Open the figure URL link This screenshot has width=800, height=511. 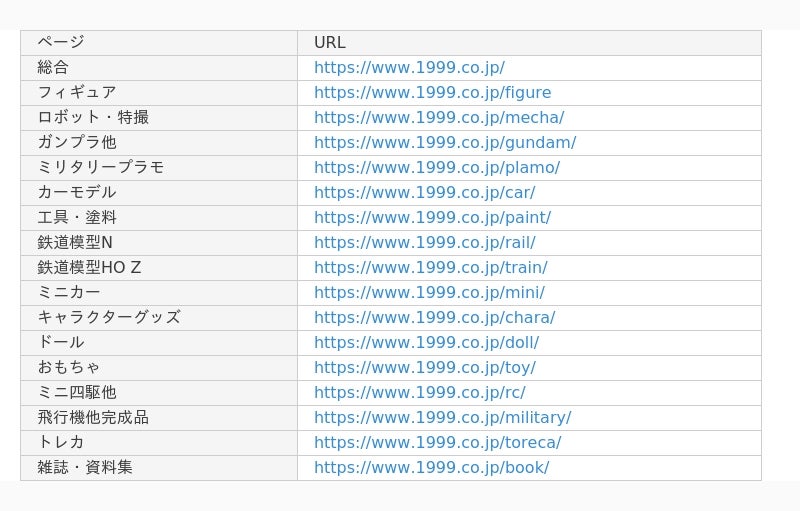coord(433,93)
